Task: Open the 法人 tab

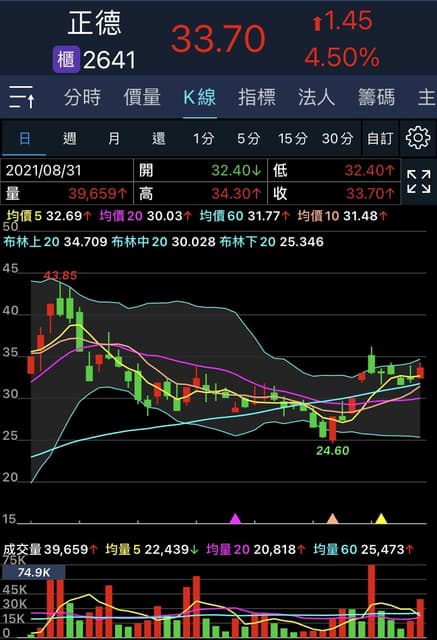Action: coord(317,98)
